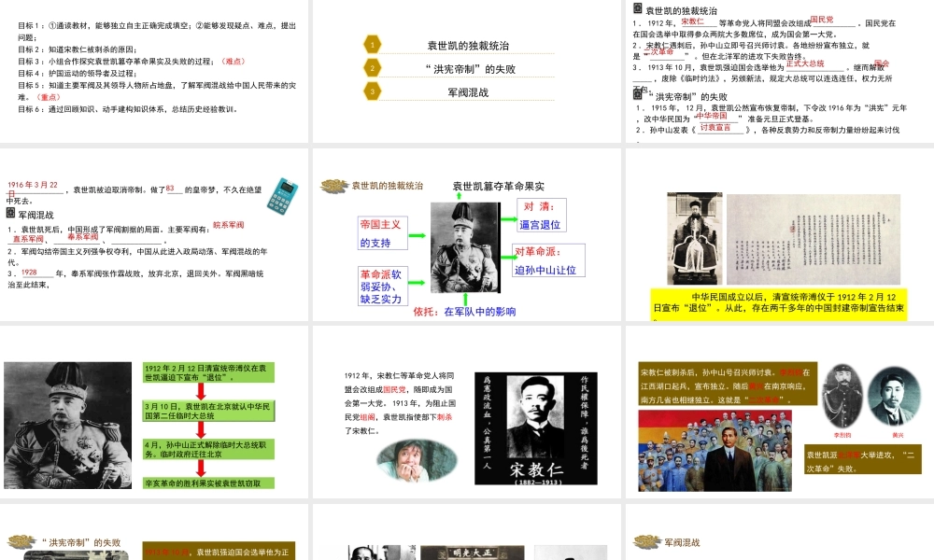Click red answer 讨袁宣言
This screenshot has width=934, height=560.
coord(715,127)
